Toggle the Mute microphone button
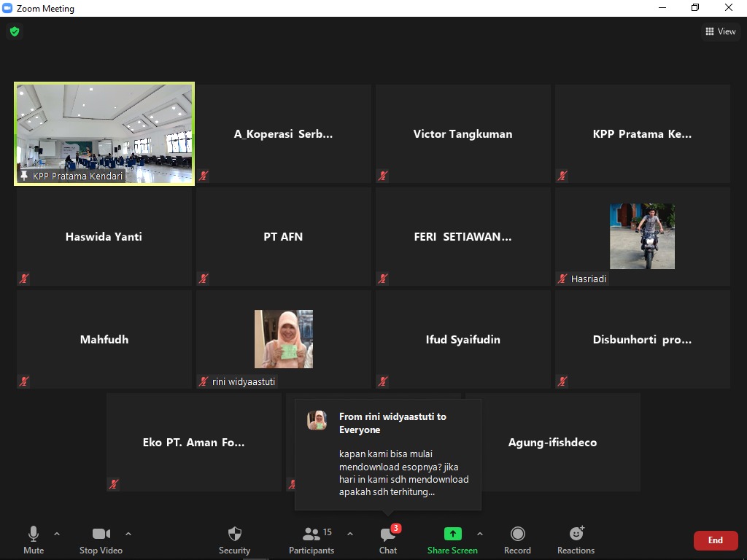 34,540
